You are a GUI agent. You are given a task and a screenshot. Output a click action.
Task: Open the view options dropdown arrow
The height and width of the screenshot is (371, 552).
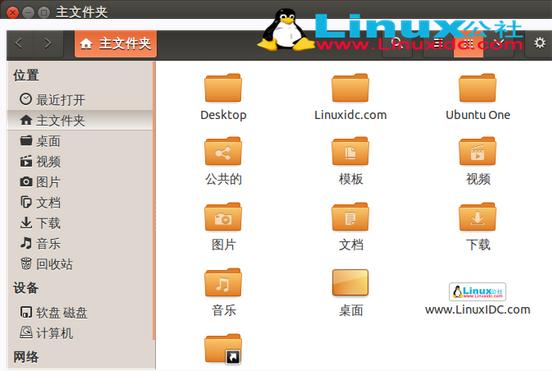[498, 44]
